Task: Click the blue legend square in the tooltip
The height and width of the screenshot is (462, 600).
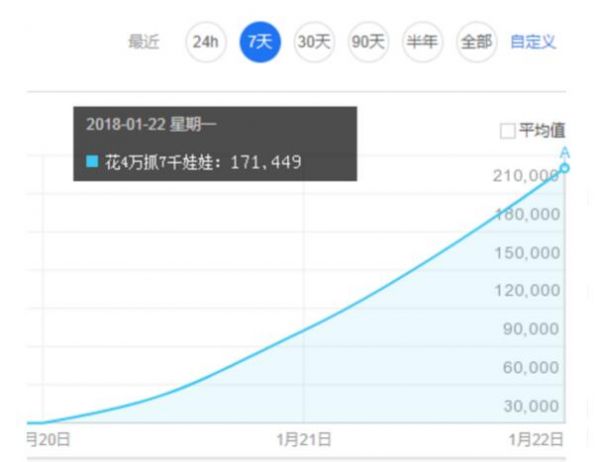Action: tap(92, 160)
